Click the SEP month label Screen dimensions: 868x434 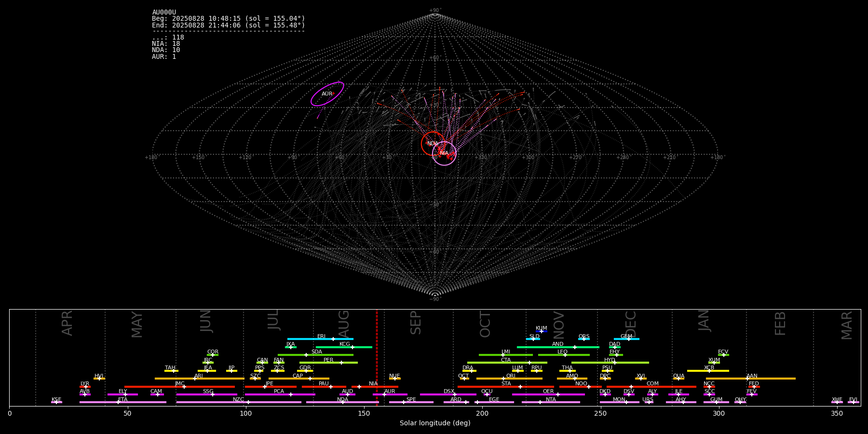(416, 323)
